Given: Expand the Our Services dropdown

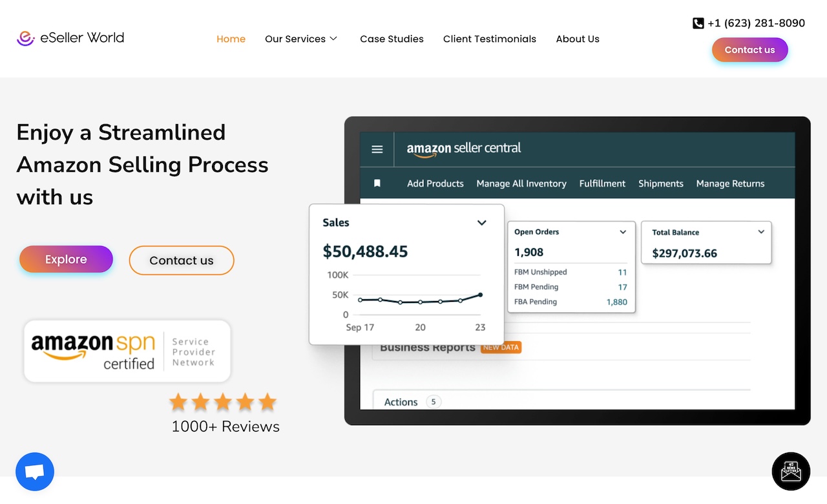Looking at the screenshot, I should pyautogui.click(x=301, y=39).
